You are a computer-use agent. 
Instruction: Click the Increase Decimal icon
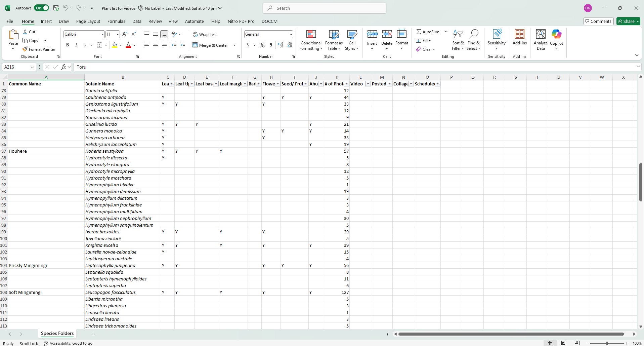[x=281, y=45]
